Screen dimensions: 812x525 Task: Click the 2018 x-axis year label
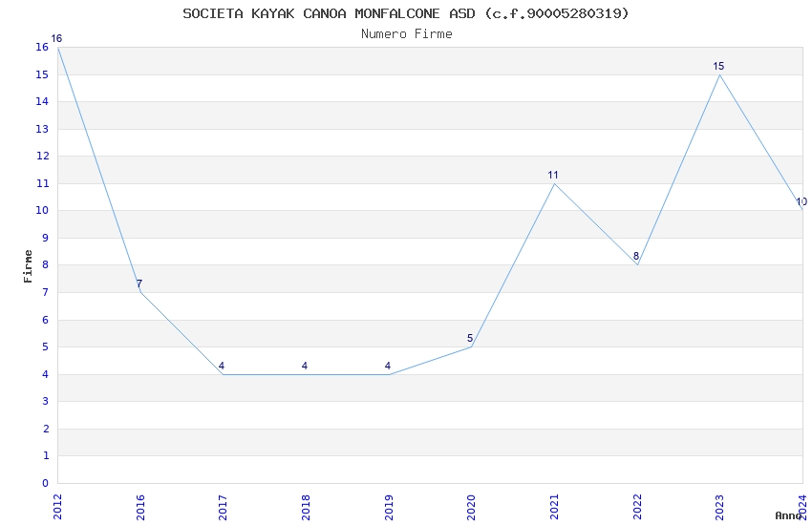306,507
